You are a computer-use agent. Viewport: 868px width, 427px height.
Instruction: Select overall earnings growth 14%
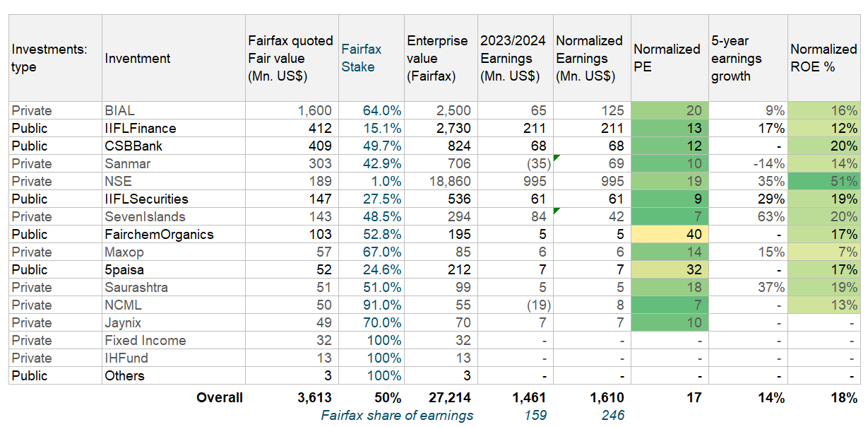point(770,397)
